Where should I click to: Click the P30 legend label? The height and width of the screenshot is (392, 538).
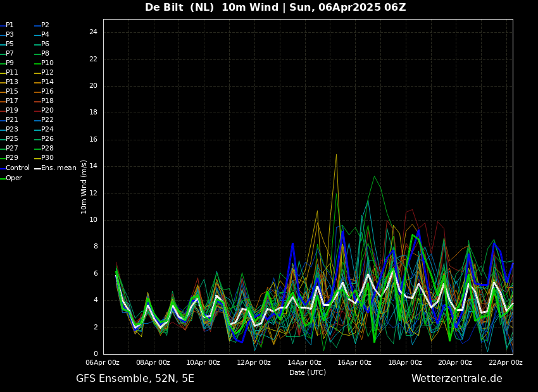[x=47, y=158]
